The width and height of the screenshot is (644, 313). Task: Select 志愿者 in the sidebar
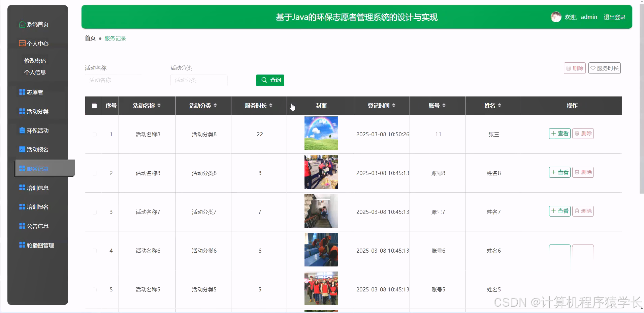[x=34, y=92]
